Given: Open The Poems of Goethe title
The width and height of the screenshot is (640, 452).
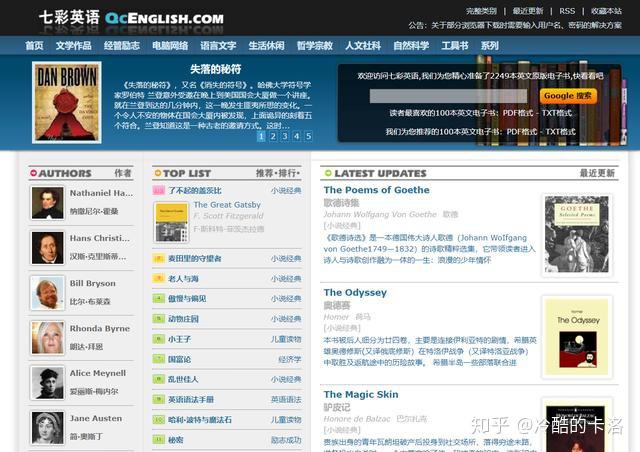Looking at the screenshot, I should [376, 190].
